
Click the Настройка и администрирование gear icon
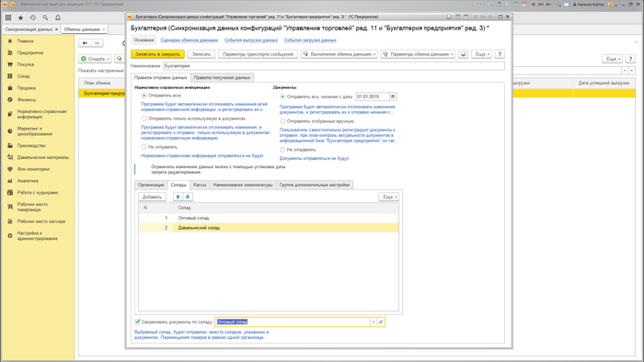tap(10, 236)
